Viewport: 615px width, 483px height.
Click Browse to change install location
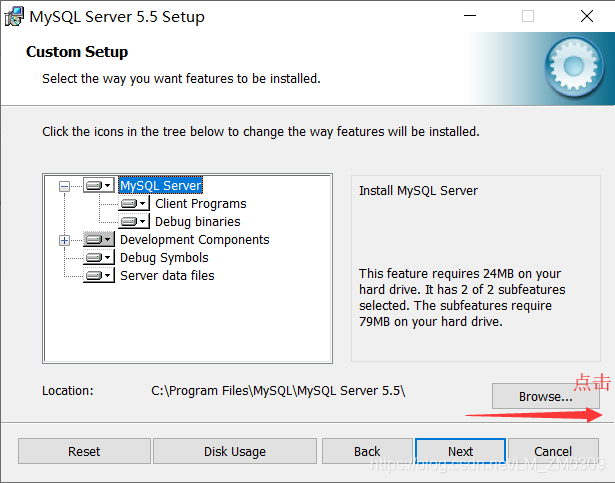pyautogui.click(x=546, y=396)
